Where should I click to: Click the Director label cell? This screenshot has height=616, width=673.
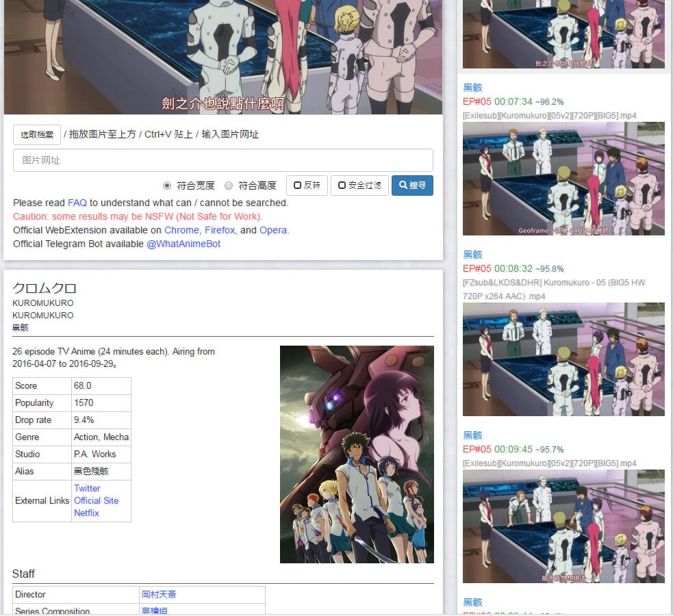(76, 595)
